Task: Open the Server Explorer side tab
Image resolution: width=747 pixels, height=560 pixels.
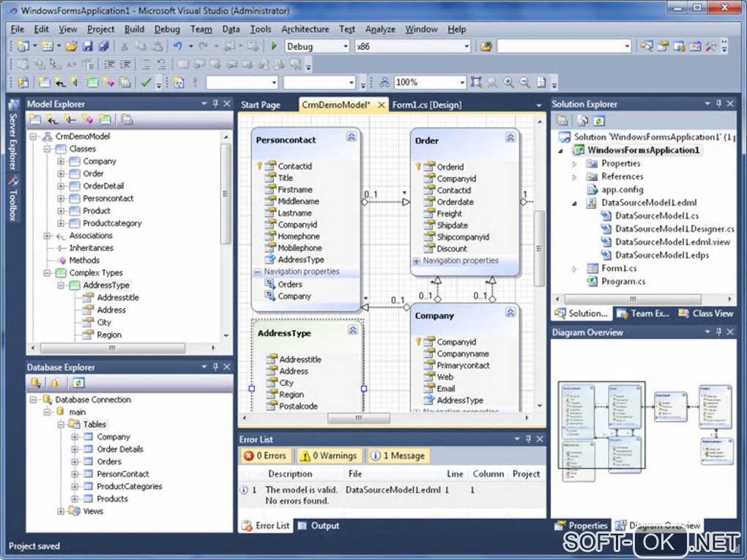Action: click(x=13, y=135)
